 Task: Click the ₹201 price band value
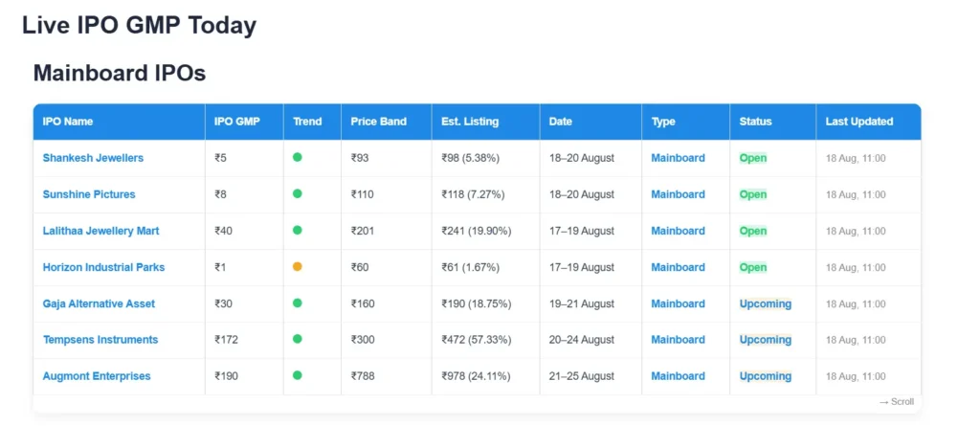[363, 231]
